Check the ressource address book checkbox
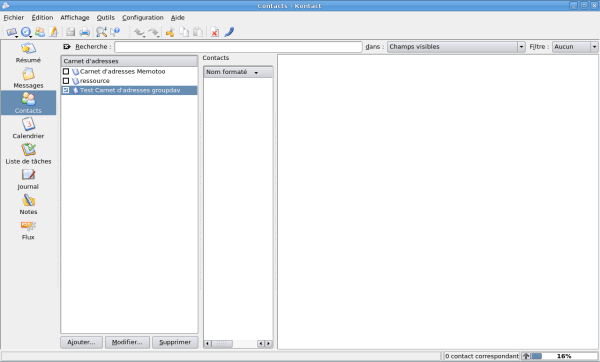This screenshot has height=362, width=600. 66,81
